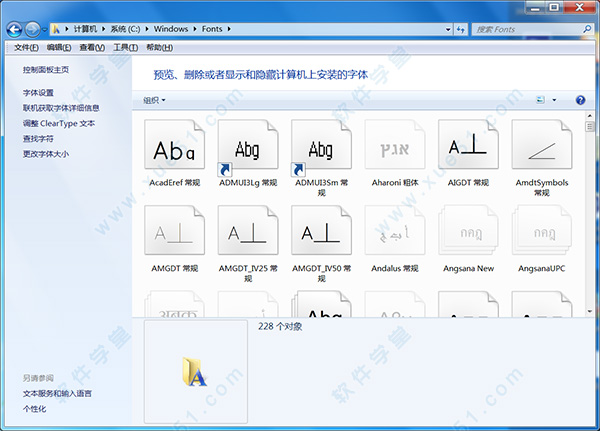
Task: Click the Fonts breadcrumb segment
Action: [212, 29]
